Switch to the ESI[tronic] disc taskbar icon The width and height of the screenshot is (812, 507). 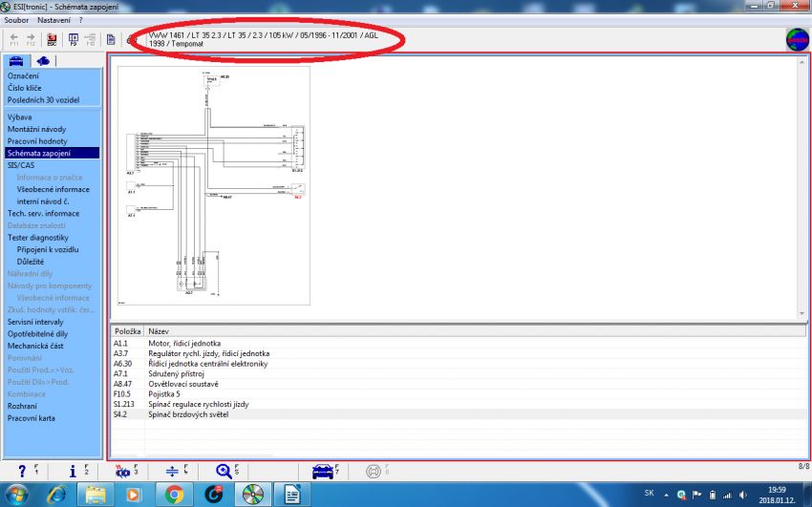(253, 495)
